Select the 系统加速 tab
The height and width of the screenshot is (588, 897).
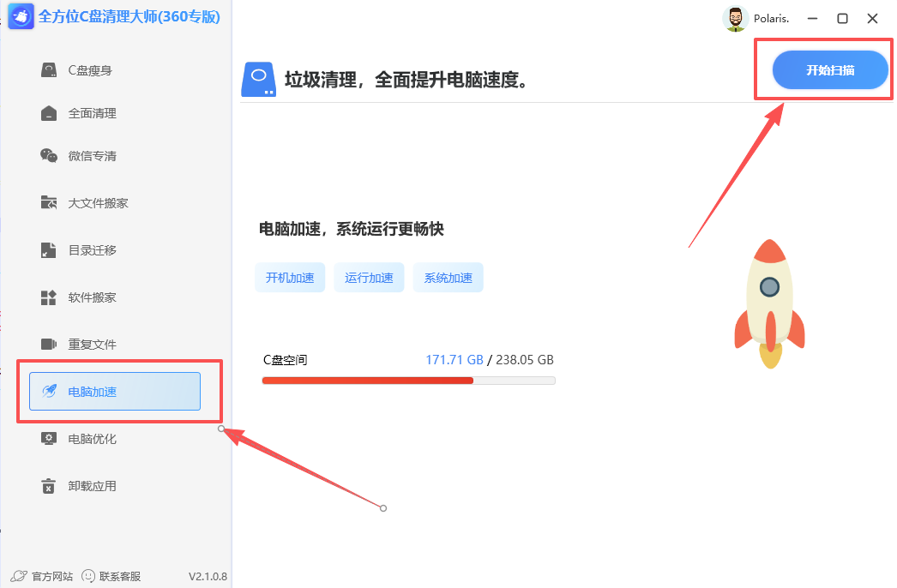pos(448,277)
